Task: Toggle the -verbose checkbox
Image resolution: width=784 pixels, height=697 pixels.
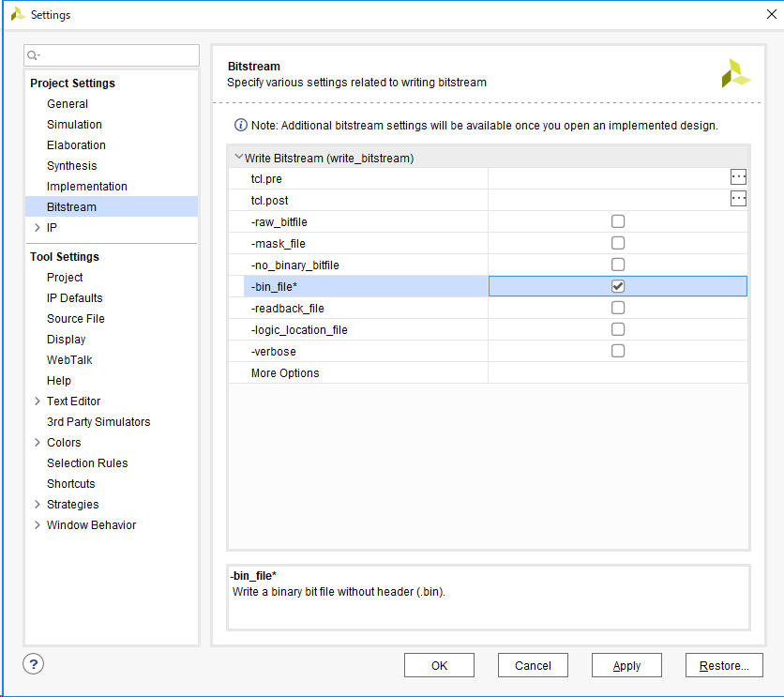Action: pyautogui.click(x=618, y=351)
